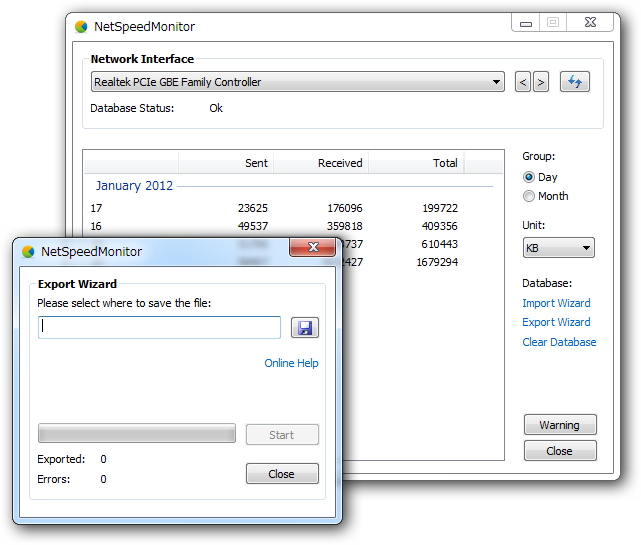Click Close button in Export Wizard dialog
641x545 pixels.
[282, 473]
